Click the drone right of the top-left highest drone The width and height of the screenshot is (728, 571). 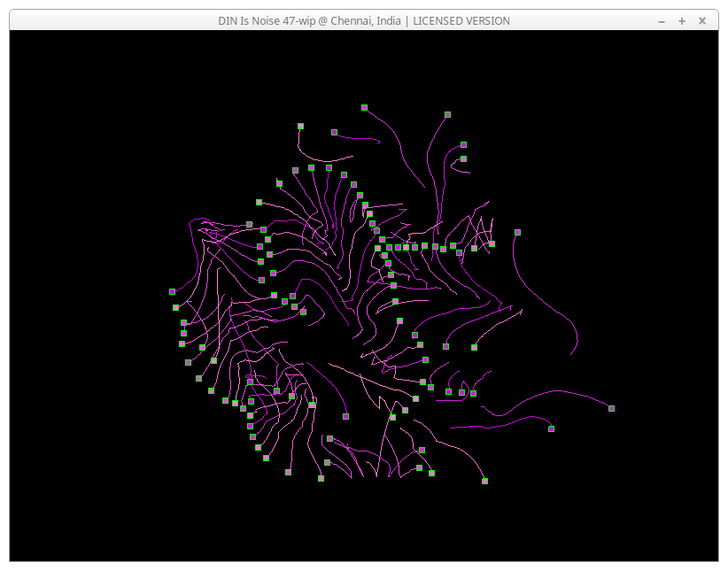334,133
